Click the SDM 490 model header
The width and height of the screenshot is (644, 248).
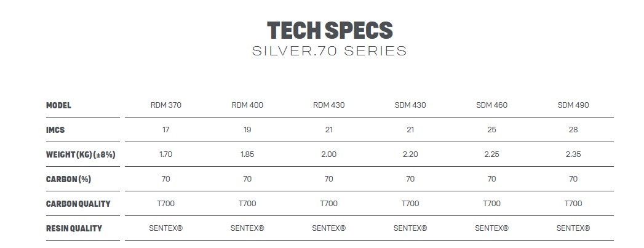[573, 105]
